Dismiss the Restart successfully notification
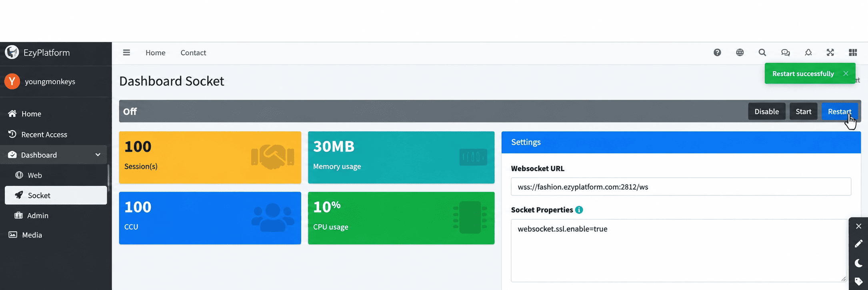This screenshot has width=868, height=290. (846, 74)
